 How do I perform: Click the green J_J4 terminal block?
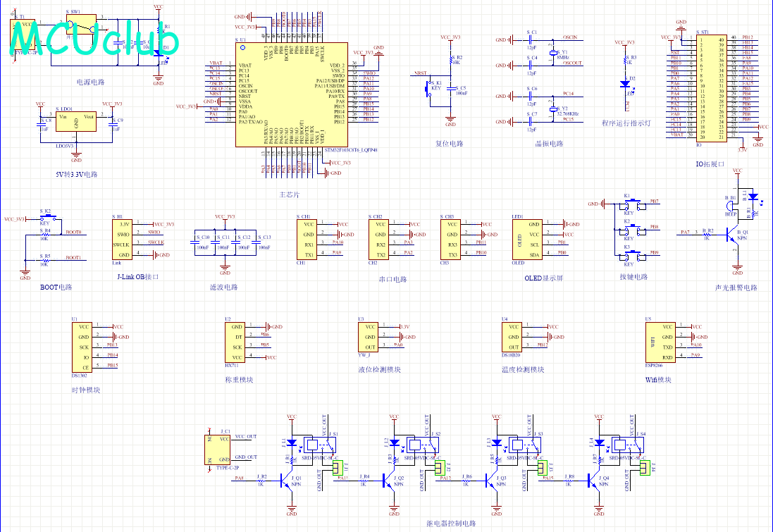click(x=645, y=467)
